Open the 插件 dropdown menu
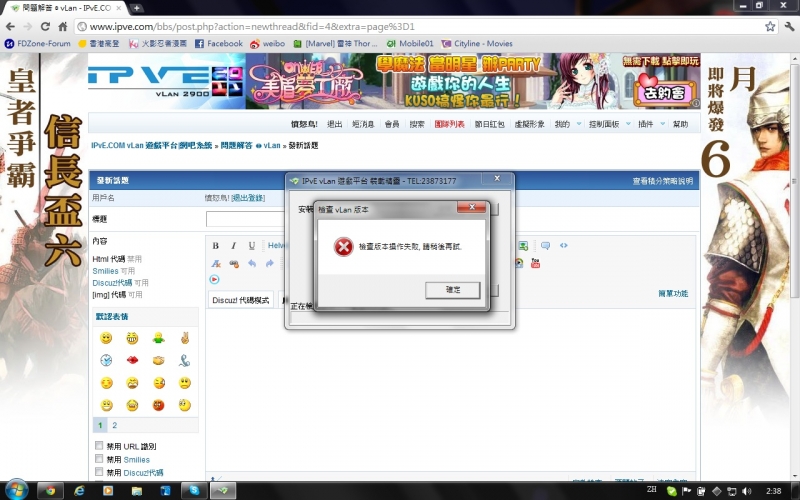This screenshot has width=800, height=500. click(x=648, y=124)
